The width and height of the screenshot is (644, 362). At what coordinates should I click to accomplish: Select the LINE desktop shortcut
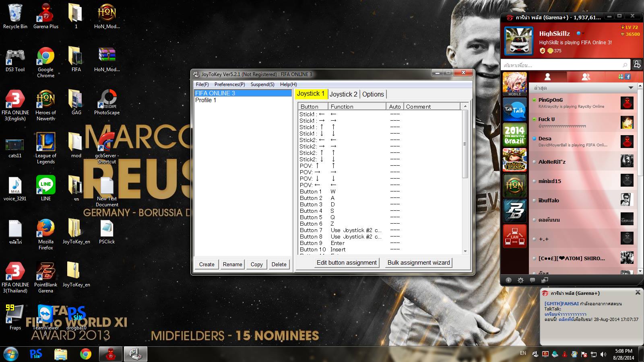coord(46,189)
